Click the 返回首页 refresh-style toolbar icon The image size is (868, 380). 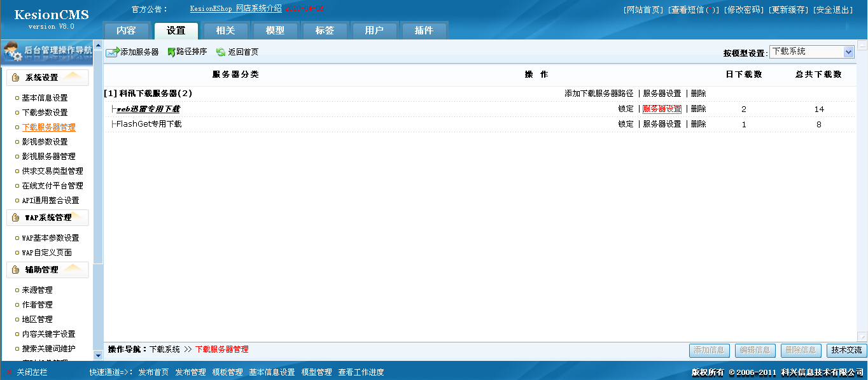221,52
